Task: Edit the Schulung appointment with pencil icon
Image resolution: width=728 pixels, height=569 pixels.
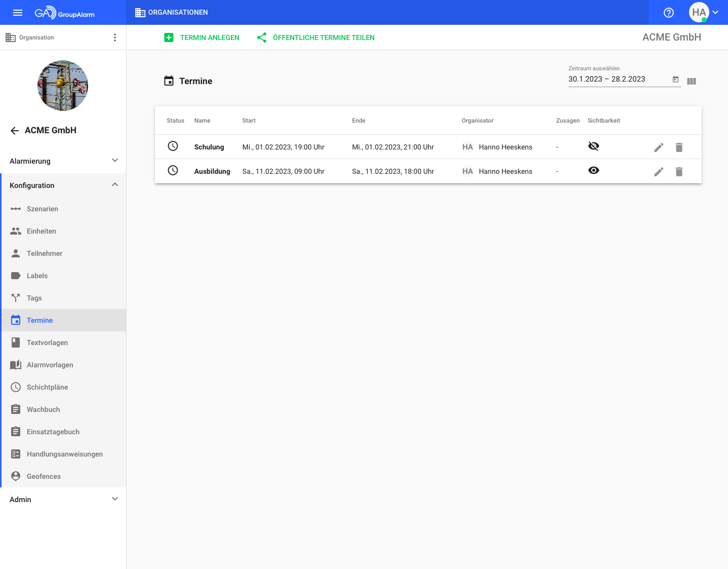Action: [659, 147]
